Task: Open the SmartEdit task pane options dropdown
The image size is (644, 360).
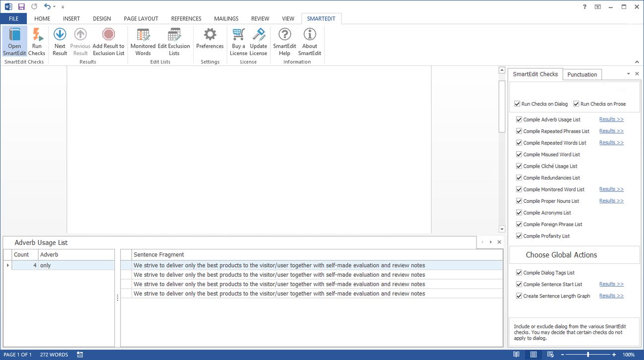Action: pos(629,74)
